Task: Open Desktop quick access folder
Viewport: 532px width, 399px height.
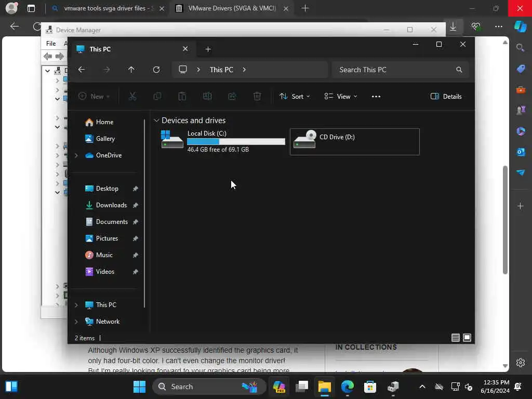Action: click(x=107, y=188)
